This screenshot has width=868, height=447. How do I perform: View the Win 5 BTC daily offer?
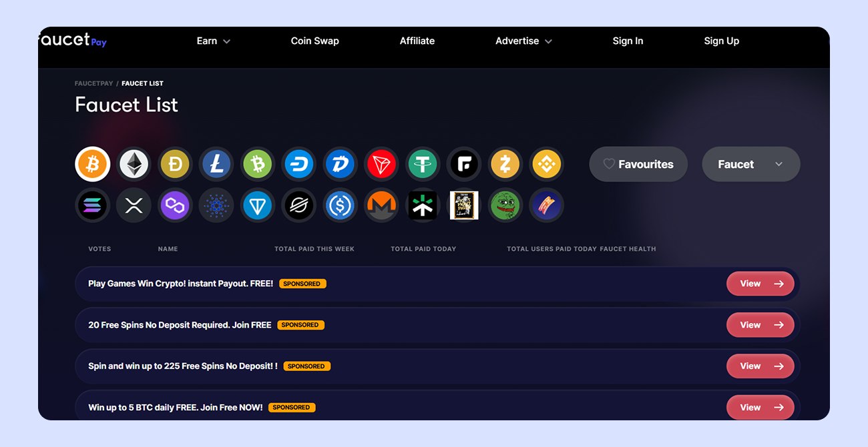[761, 407]
